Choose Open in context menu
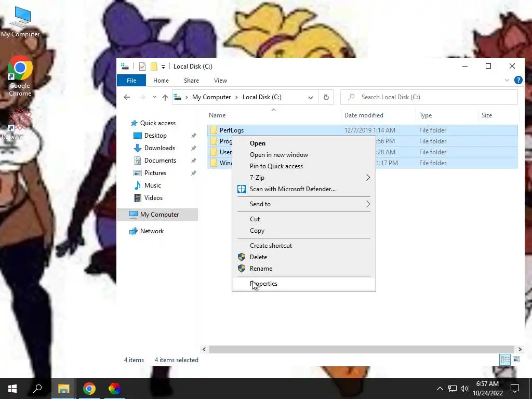The height and width of the screenshot is (399, 532). tap(303, 143)
